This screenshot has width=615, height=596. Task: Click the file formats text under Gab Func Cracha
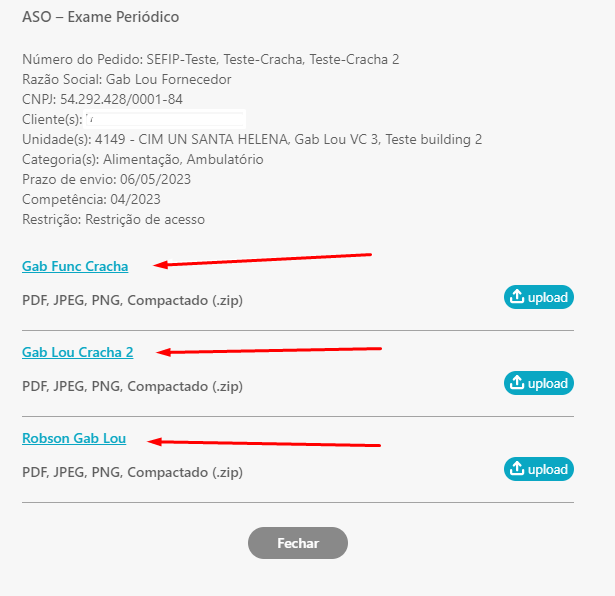133,300
